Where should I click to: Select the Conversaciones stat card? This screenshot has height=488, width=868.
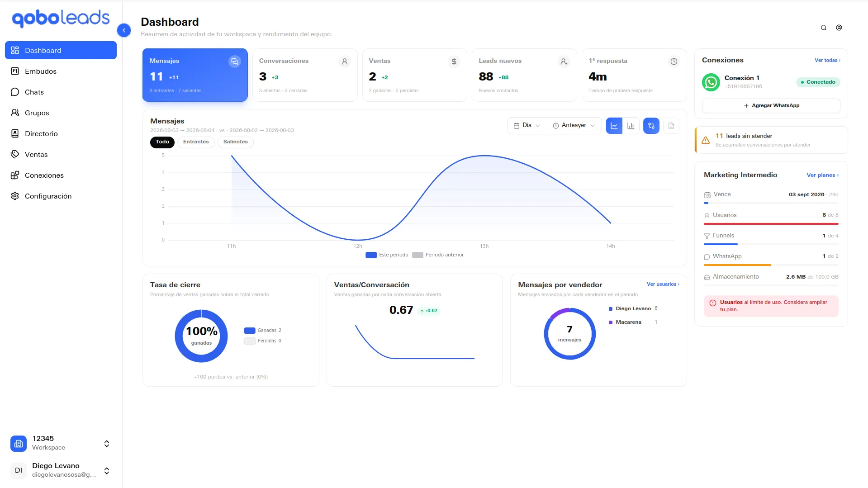coord(305,75)
